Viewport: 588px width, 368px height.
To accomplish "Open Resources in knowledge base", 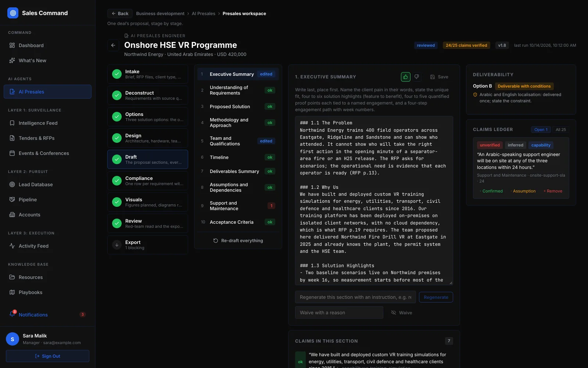I will tap(47, 277).
